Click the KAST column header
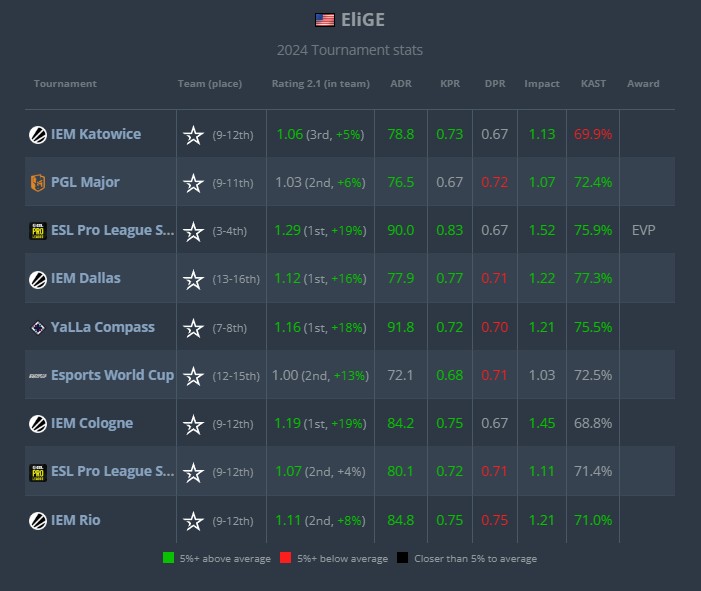701x591 pixels. point(593,84)
